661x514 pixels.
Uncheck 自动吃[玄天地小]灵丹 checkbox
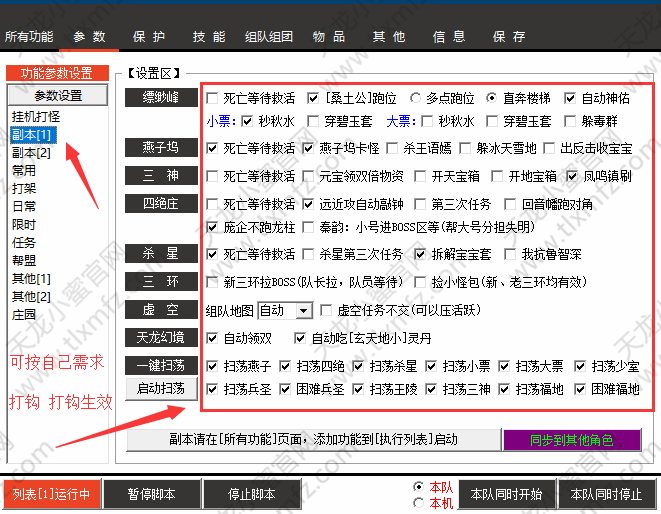point(300,339)
